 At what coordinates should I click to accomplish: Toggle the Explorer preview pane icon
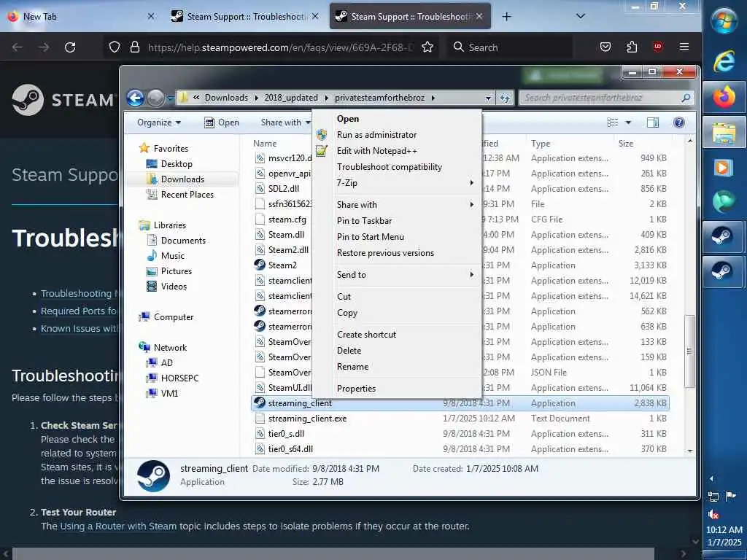[653, 122]
